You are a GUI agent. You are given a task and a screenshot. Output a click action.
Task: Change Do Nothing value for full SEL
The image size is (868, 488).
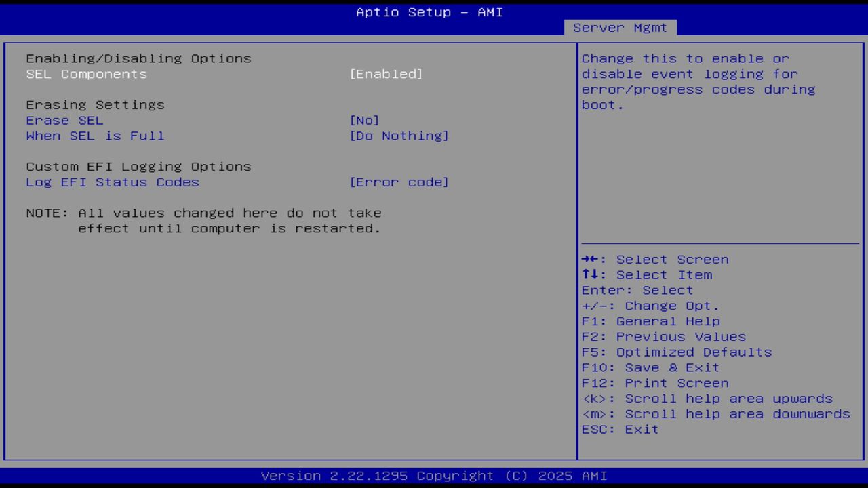[x=399, y=136]
